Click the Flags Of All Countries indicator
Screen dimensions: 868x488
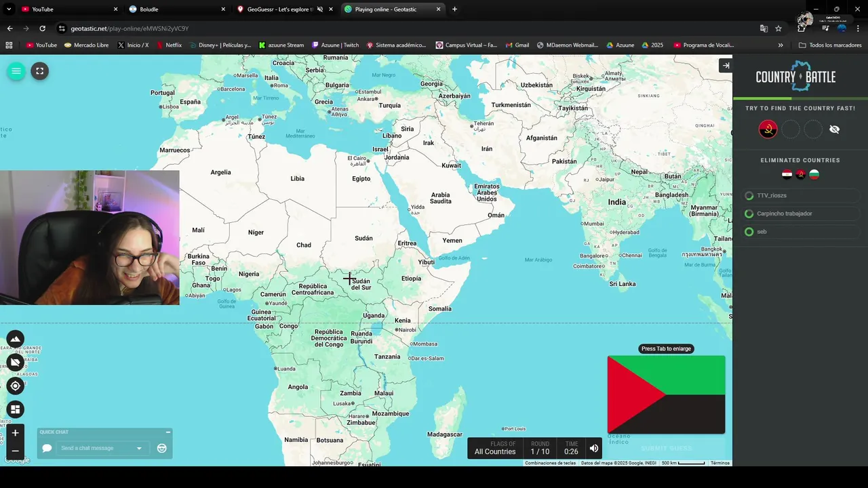tap(495, 448)
